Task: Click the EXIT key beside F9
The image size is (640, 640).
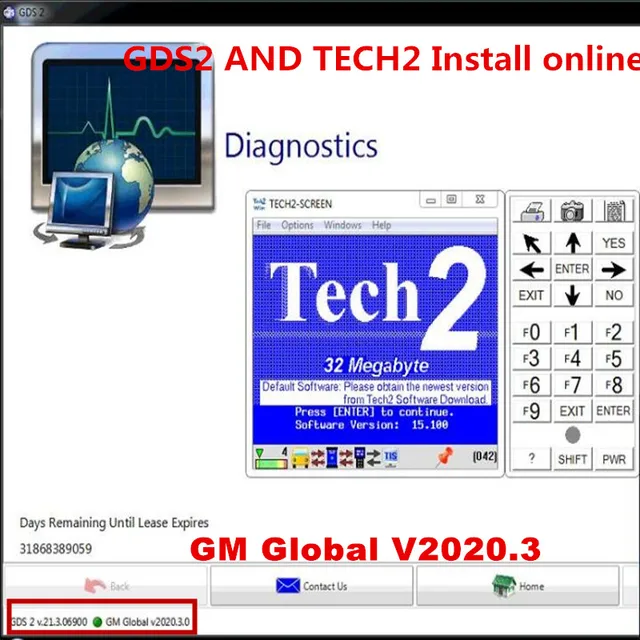Action: [x=573, y=411]
